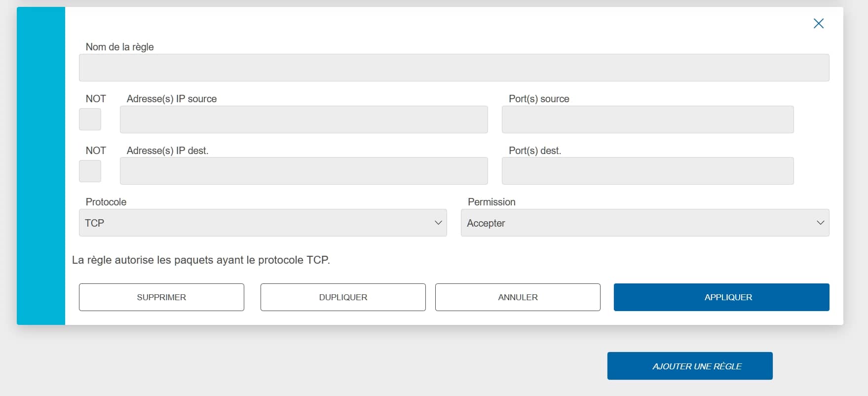Tick the NOT checkbox for destination IP address
The width and height of the screenshot is (868, 396).
pyautogui.click(x=90, y=171)
